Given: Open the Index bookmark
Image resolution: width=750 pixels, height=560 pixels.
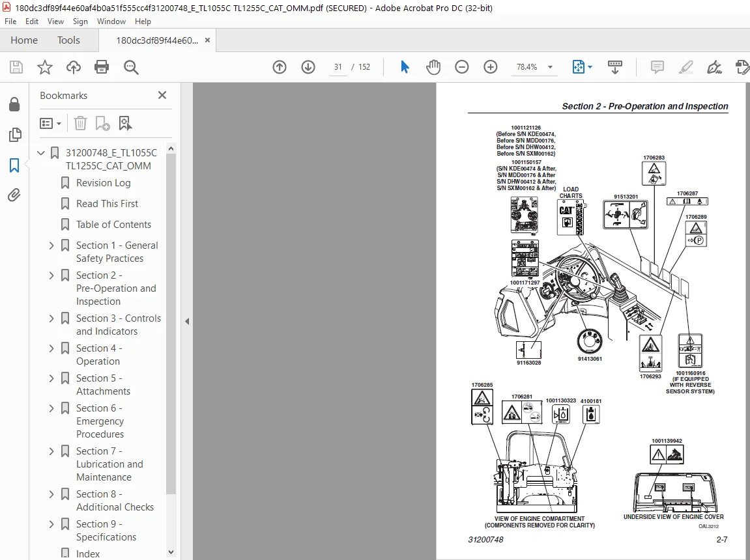Looking at the screenshot, I should tap(88, 553).
